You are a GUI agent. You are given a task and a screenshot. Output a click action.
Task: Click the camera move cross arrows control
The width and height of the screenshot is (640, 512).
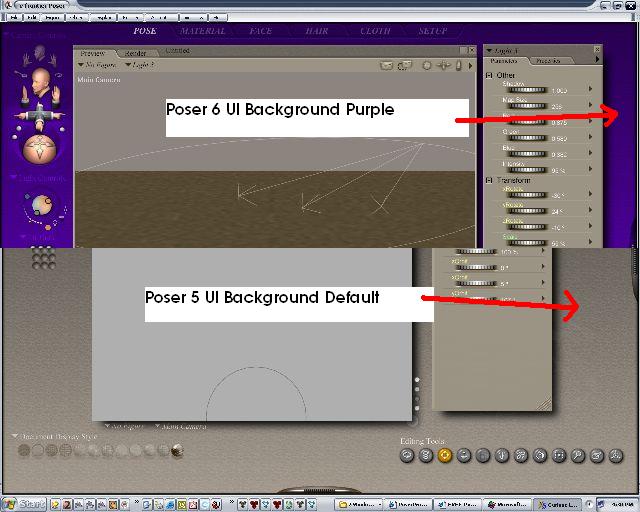click(x=40, y=116)
